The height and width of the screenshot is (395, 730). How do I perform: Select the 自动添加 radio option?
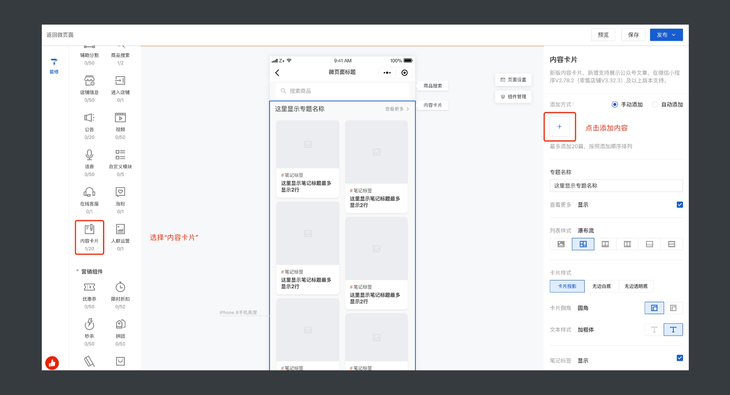point(655,104)
